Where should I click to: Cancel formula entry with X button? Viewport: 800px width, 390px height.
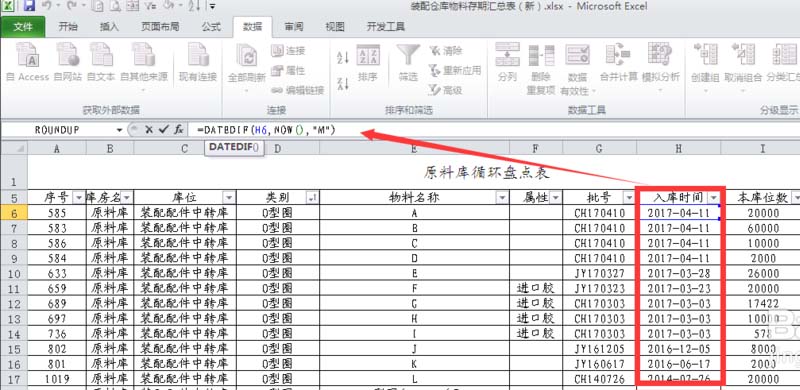(x=148, y=130)
